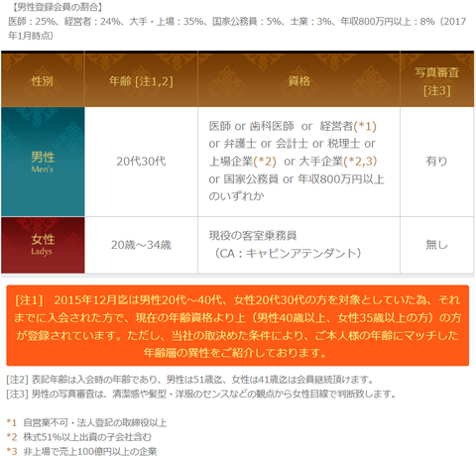Click the 無し photo screening cell
476x456 pixels.
click(x=436, y=245)
